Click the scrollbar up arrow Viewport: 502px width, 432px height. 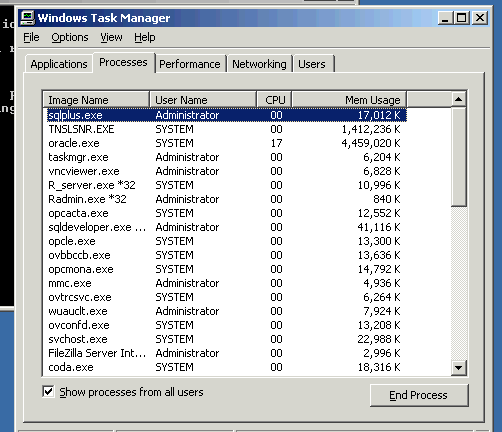459,99
